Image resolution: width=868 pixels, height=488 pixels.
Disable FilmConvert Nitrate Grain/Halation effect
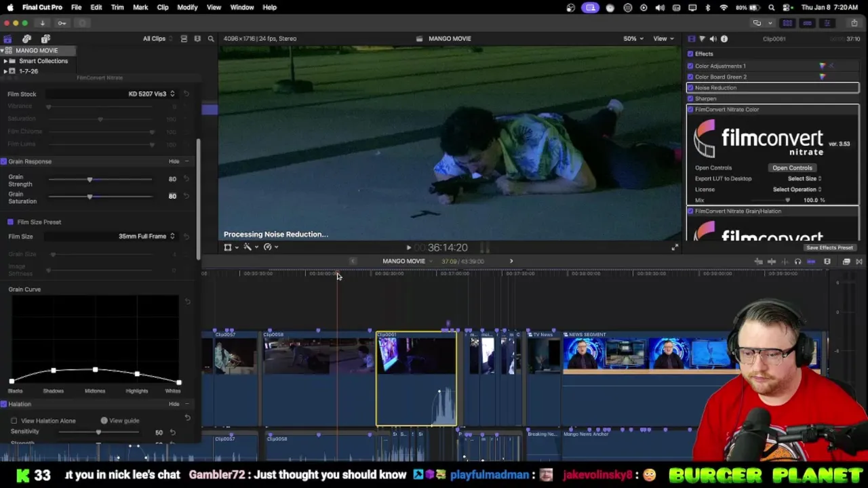point(690,211)
